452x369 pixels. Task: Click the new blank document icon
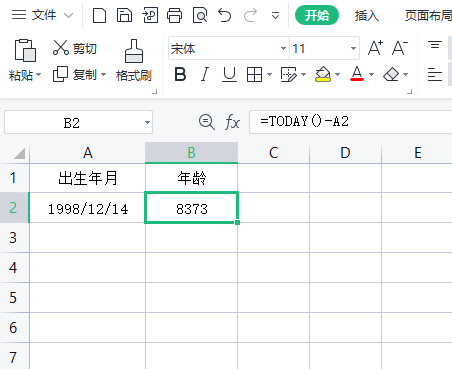pyautogui.click(x=99, y=15)
